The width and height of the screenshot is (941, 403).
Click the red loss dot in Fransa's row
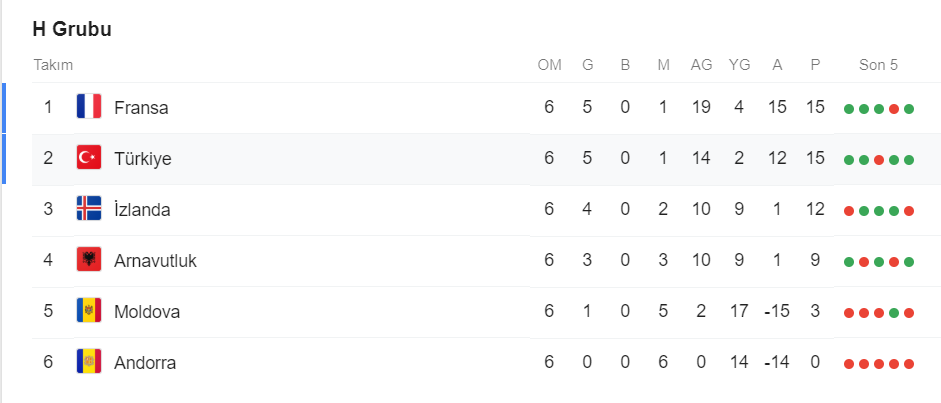tap(894, 108)
